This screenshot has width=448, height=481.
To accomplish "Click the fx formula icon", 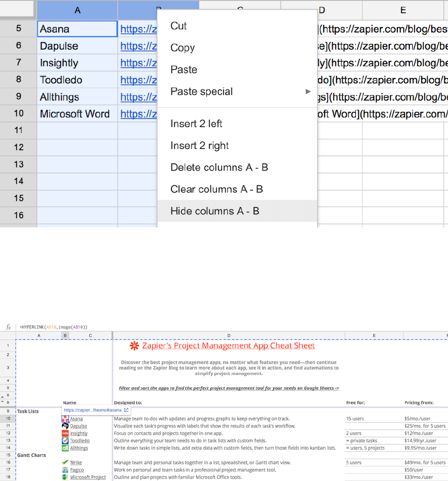I will tap(9, 327).
